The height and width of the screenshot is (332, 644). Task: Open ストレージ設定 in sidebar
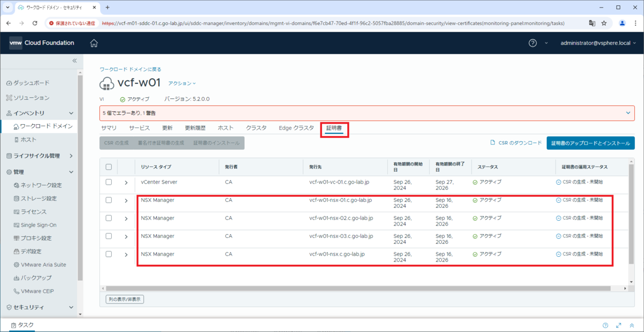[35, 198]
